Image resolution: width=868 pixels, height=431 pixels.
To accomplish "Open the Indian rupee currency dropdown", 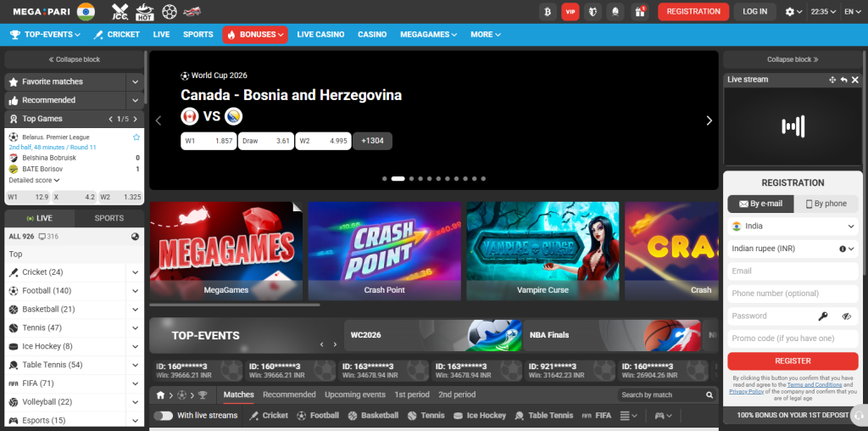I will coord(793,249).
